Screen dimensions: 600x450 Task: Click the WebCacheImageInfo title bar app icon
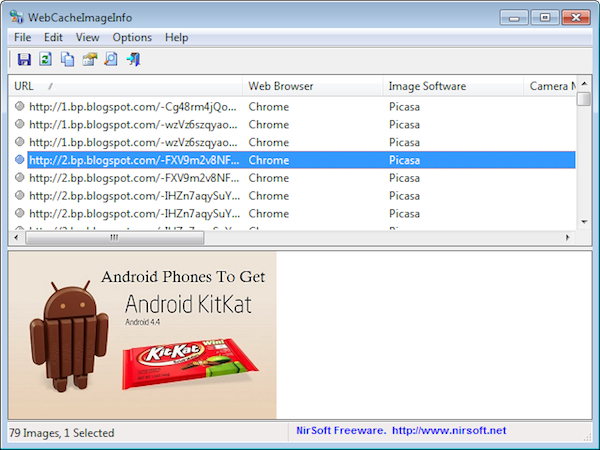(x=16, y=17)
